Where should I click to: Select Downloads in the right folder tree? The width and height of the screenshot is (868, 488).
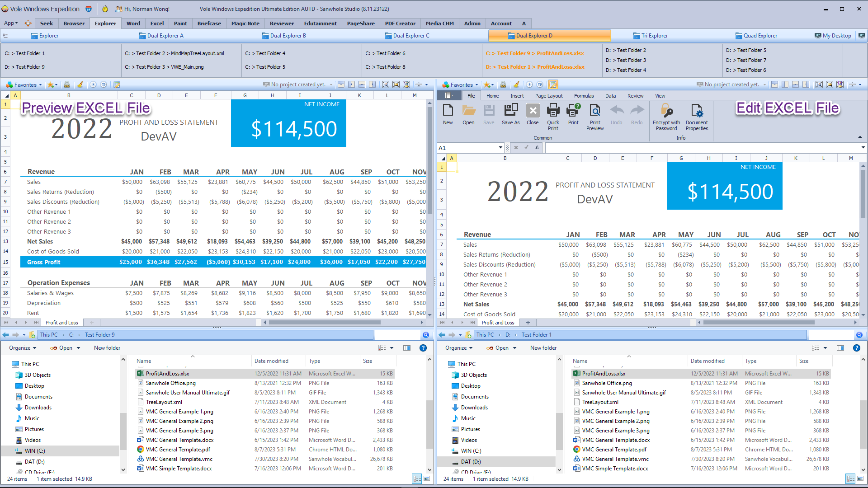pyautogui.click(x=474, y=408)
